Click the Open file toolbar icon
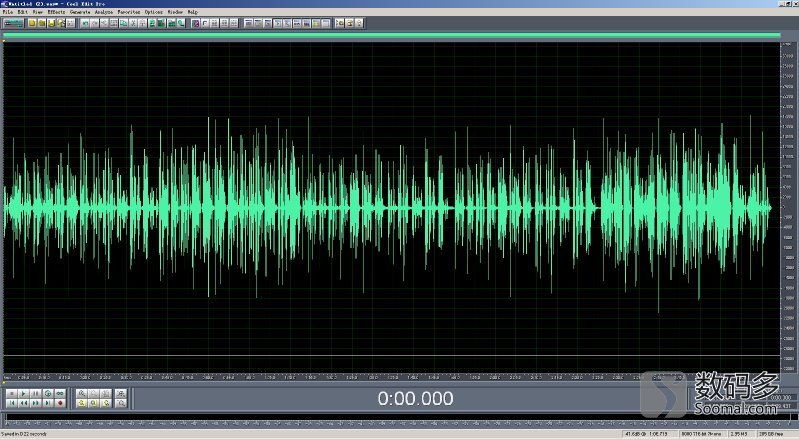Viewport: 799px width, 439px height. pyautogui.click(x=42, y=23)
